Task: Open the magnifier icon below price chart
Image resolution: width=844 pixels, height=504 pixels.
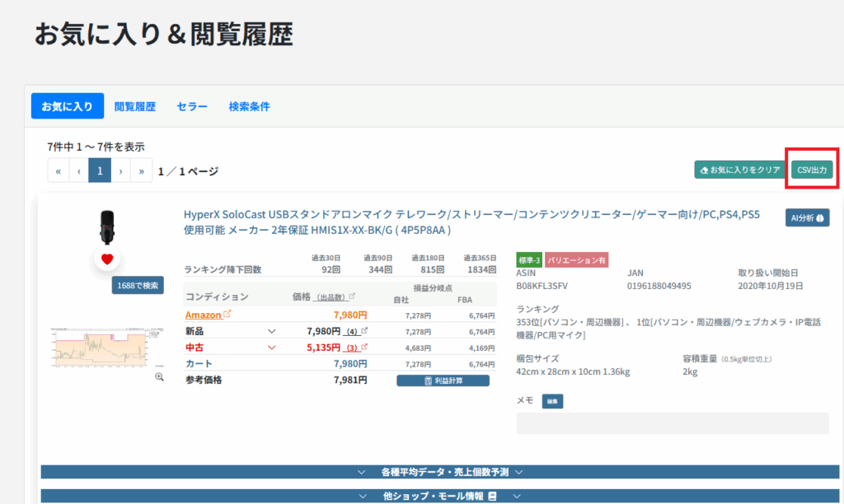Action: coord(159,377)
